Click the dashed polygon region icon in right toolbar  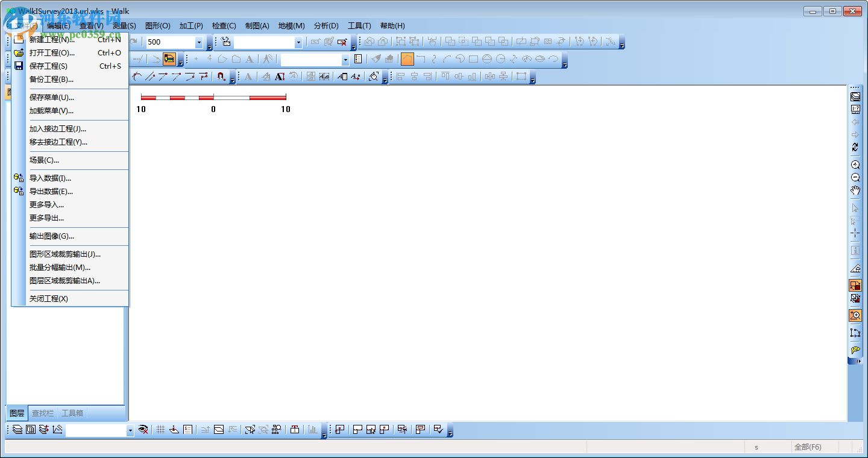click(855, 333)
